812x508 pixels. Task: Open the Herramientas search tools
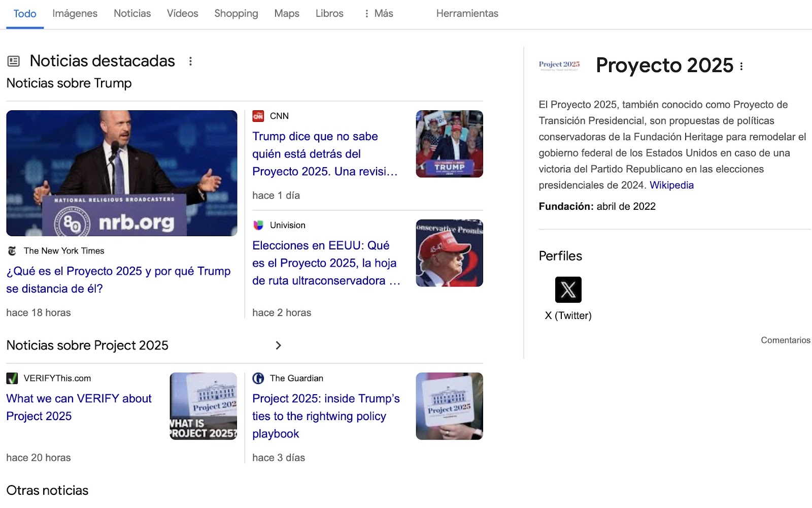(x=467, y=14)
